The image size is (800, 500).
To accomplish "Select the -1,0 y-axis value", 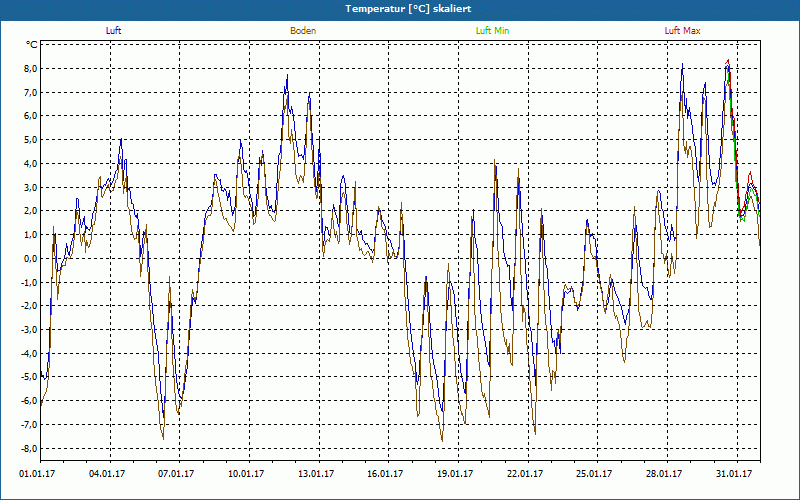I will tap(28, 282).
